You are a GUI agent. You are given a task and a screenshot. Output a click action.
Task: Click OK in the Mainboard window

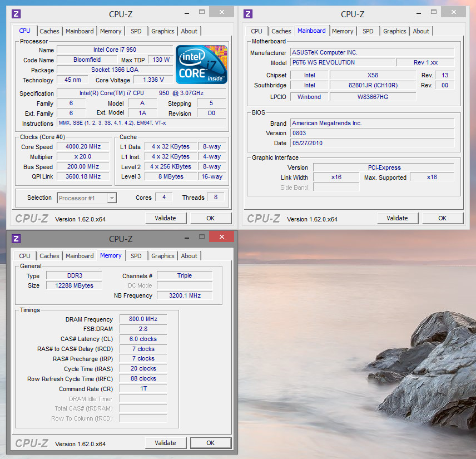pos(443,218)
